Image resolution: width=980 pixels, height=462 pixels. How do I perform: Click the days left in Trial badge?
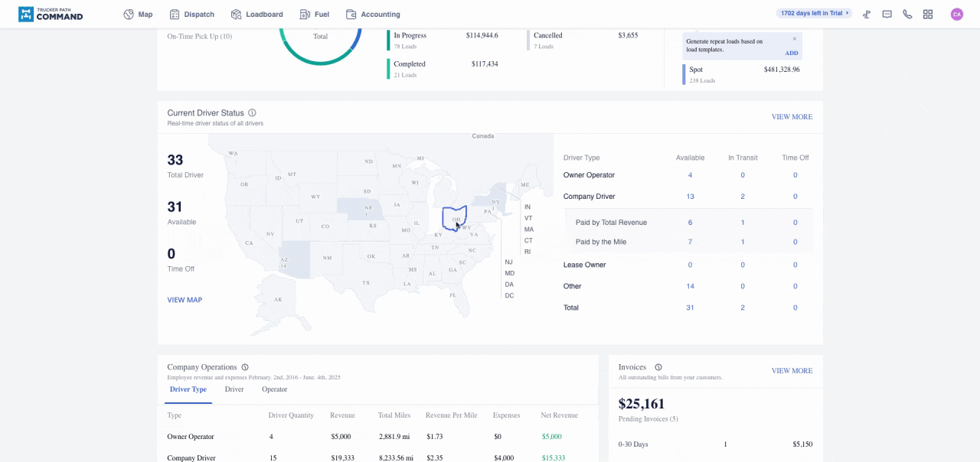pos(813,13)
